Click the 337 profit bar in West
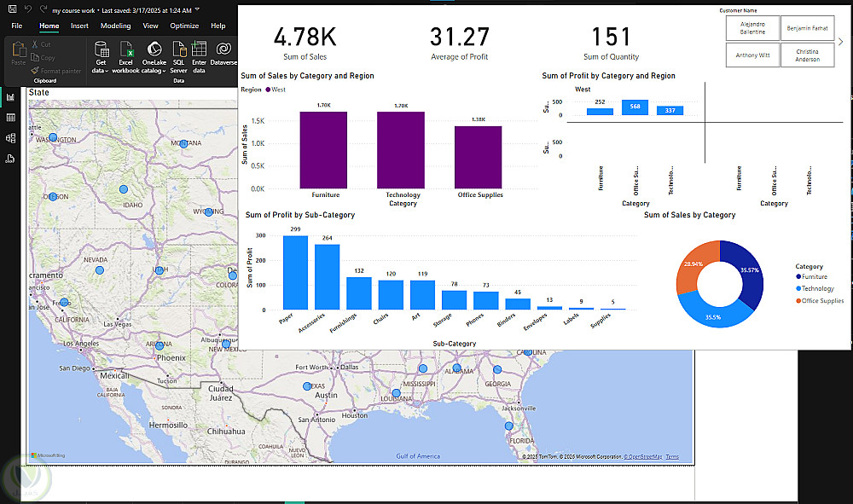 pyautogui.click(x=670, y=110)
